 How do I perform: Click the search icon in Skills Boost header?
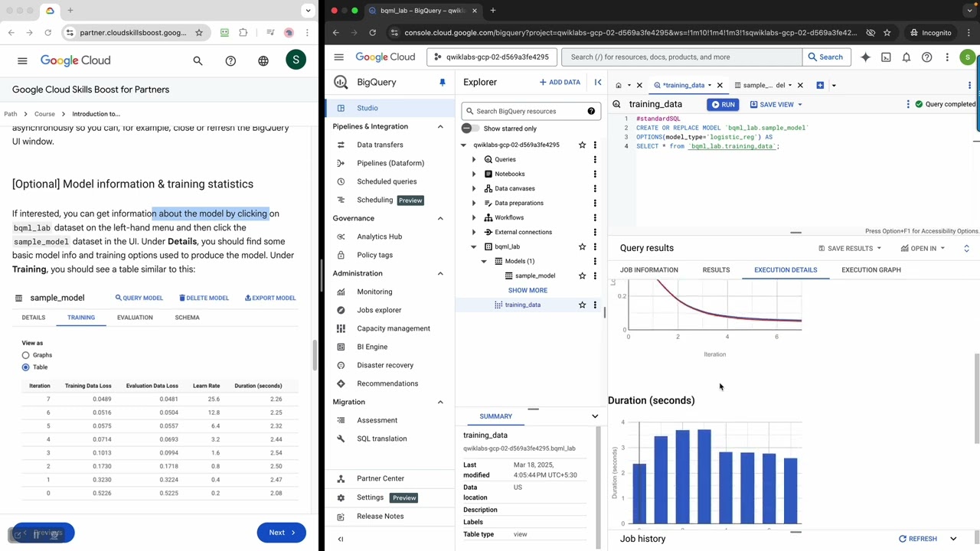coord(198,60)
